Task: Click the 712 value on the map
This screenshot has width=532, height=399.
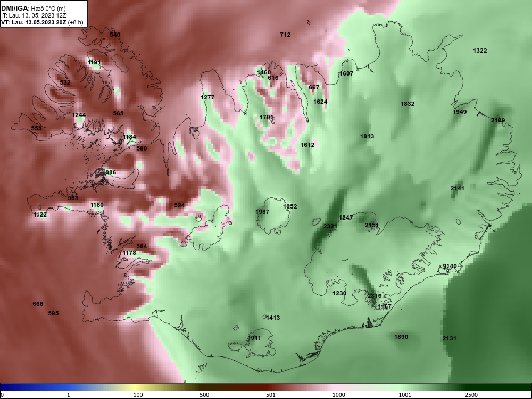Action: click(x=285, y=35)
